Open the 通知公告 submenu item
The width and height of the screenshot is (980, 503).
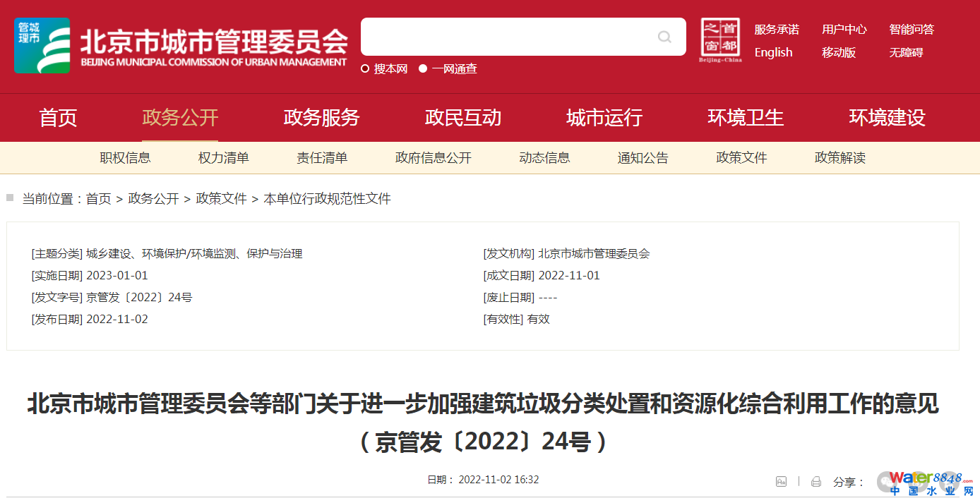pyautogui.click(x=643, y=158)
